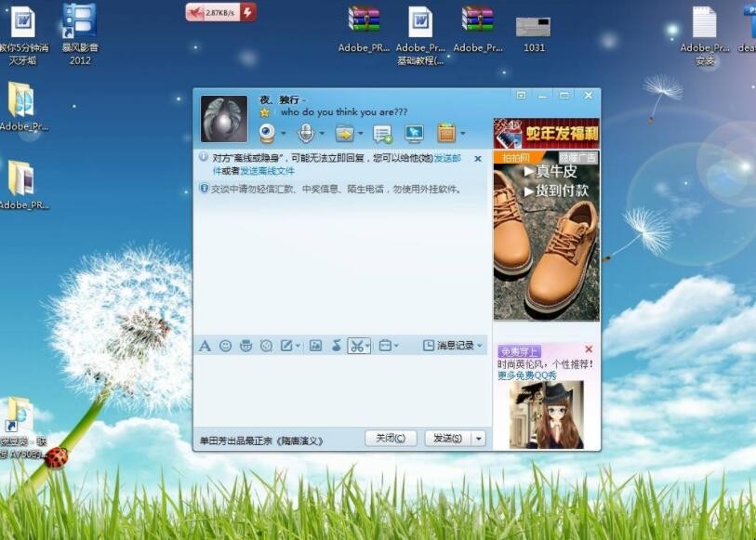
Task: Open the font settings 'A' icon
Action: pos(205,346)
